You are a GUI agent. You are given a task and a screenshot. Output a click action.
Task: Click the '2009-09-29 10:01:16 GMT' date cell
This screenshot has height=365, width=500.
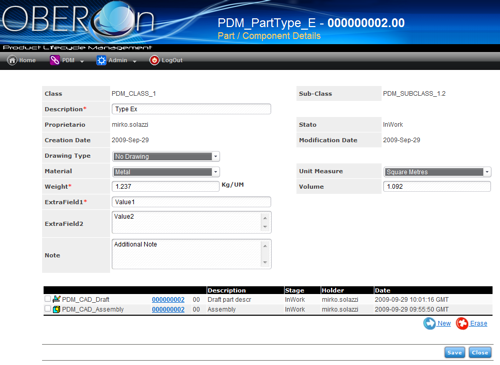click(412, 300)
